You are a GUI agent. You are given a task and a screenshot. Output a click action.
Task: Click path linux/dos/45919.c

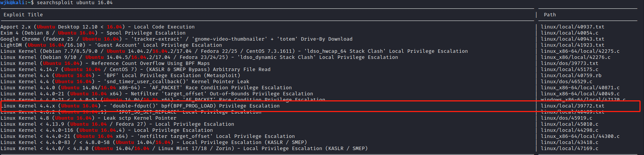click(567, 118)
